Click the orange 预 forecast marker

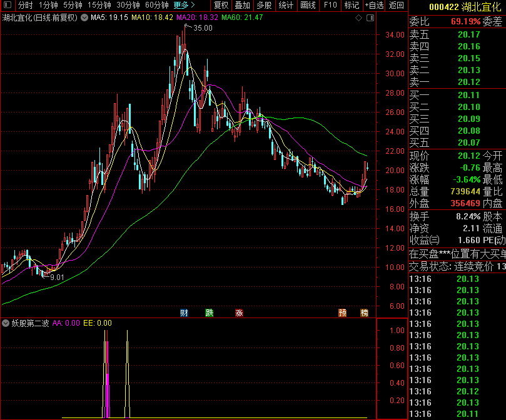tap(342, 312)
